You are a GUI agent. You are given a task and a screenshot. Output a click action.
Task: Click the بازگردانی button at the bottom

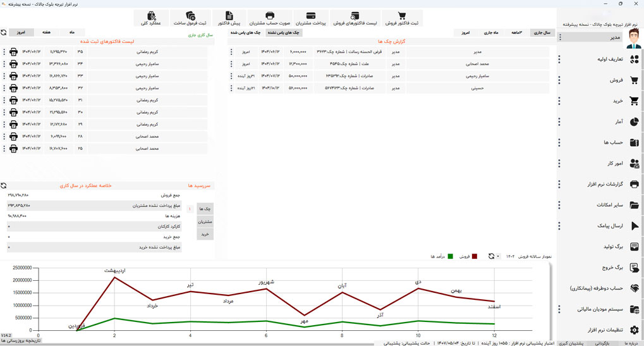pos(602,343)
